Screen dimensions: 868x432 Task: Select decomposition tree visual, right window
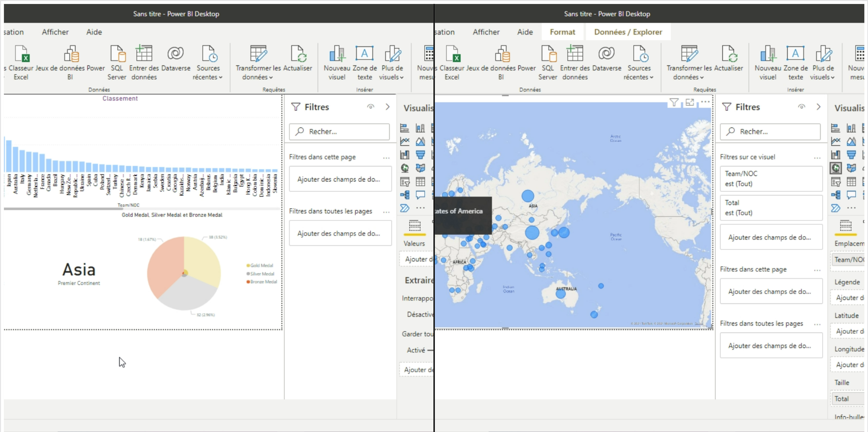coord(836,195)
